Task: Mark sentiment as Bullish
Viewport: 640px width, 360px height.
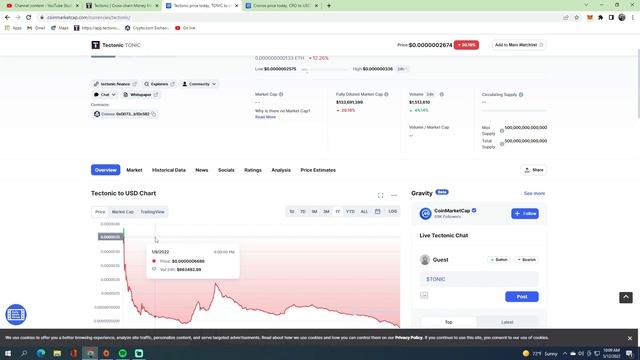Action: pos(499,260)
